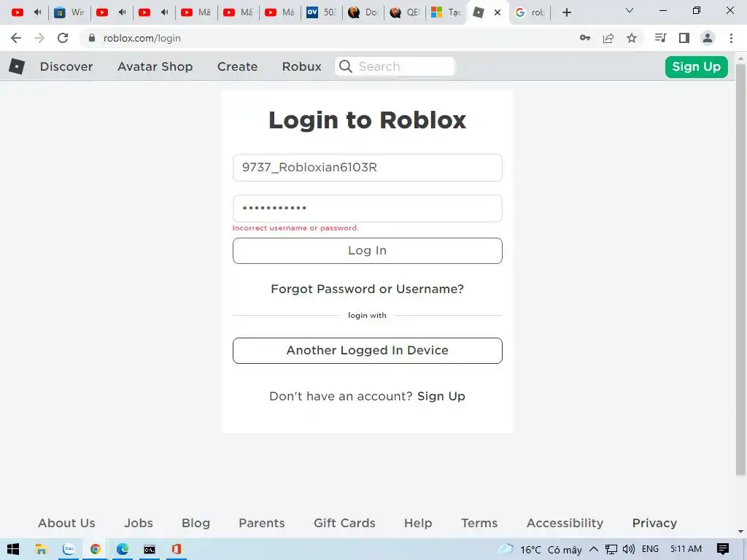
Task: Open the network tray icon
Action: point(611,550)
